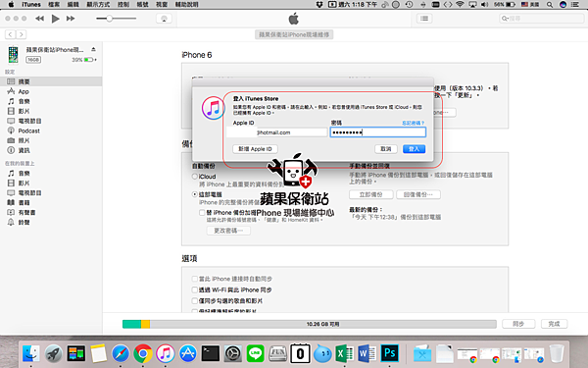Open Photoshop from the Dock

[x=390, y=353]
